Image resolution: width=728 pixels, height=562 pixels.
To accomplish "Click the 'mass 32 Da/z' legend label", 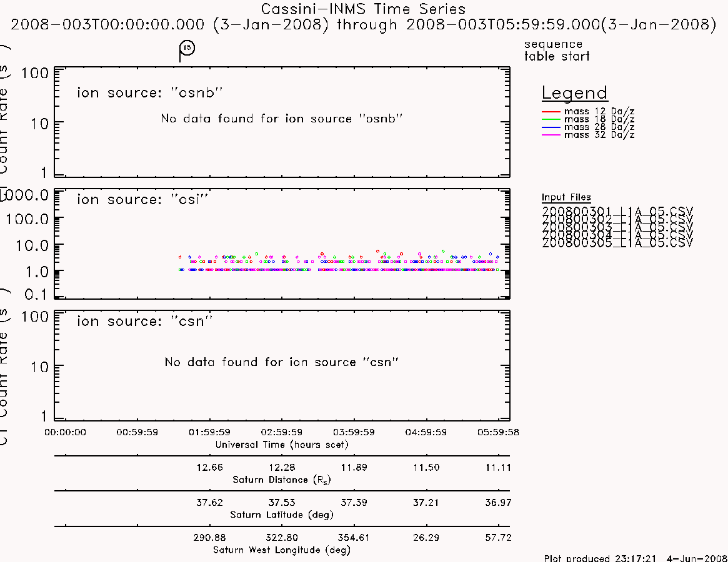I will coord(599,135).
